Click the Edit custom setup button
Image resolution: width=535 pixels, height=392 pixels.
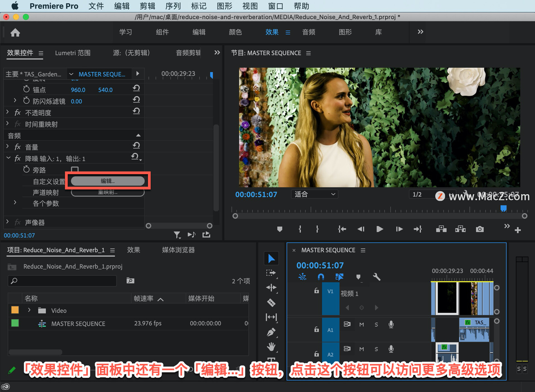click(x=108, y=181)
